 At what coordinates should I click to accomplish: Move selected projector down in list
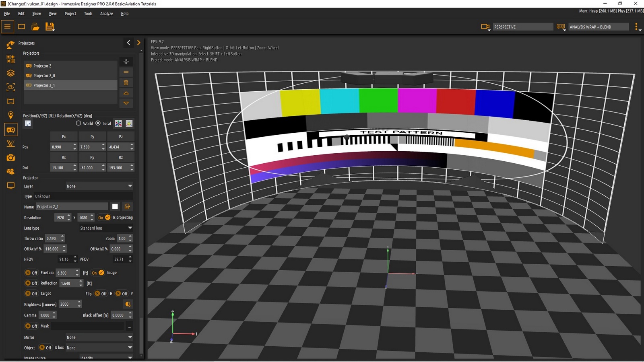tap(126, 103)
